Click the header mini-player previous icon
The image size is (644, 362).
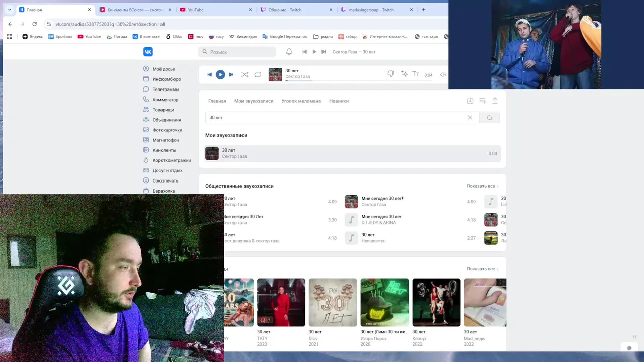pos(304,52)
